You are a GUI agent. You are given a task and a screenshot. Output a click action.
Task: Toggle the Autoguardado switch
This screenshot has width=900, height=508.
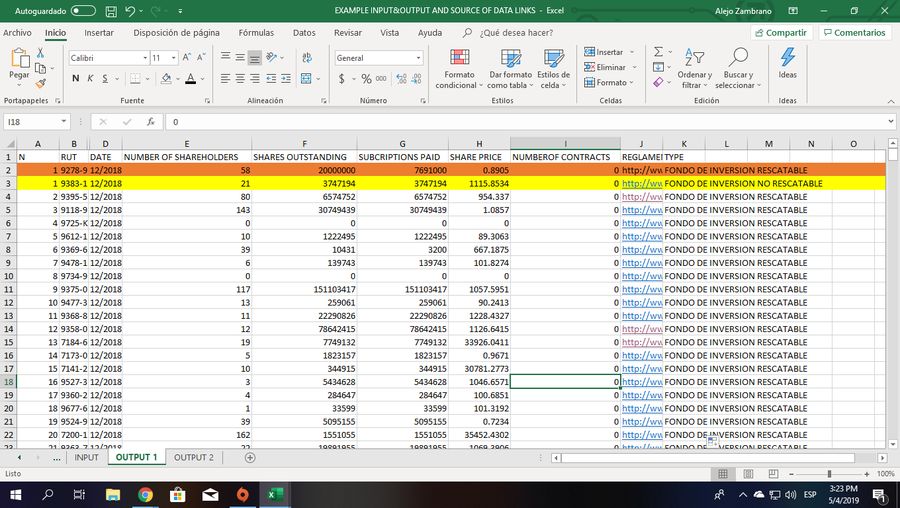[83, 10]
